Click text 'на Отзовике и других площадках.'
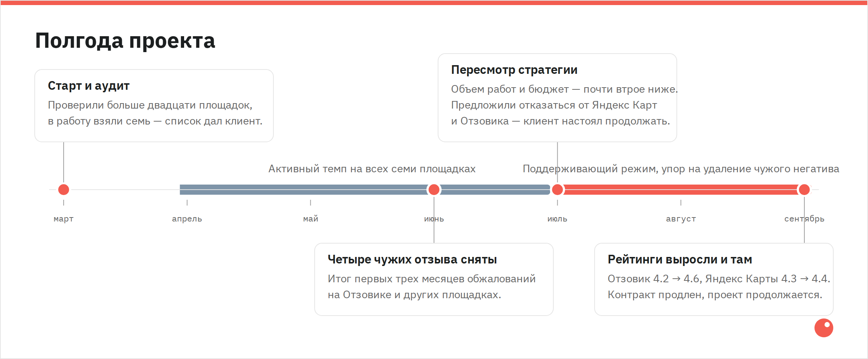Image resolution: width=868 pixels, height=359 pixels. pos(414,295)
